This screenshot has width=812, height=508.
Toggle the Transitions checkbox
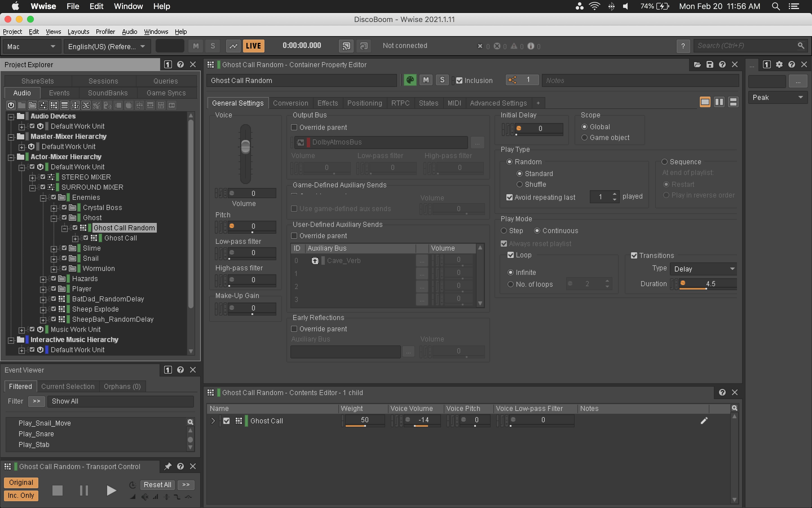tap(634, 256)
